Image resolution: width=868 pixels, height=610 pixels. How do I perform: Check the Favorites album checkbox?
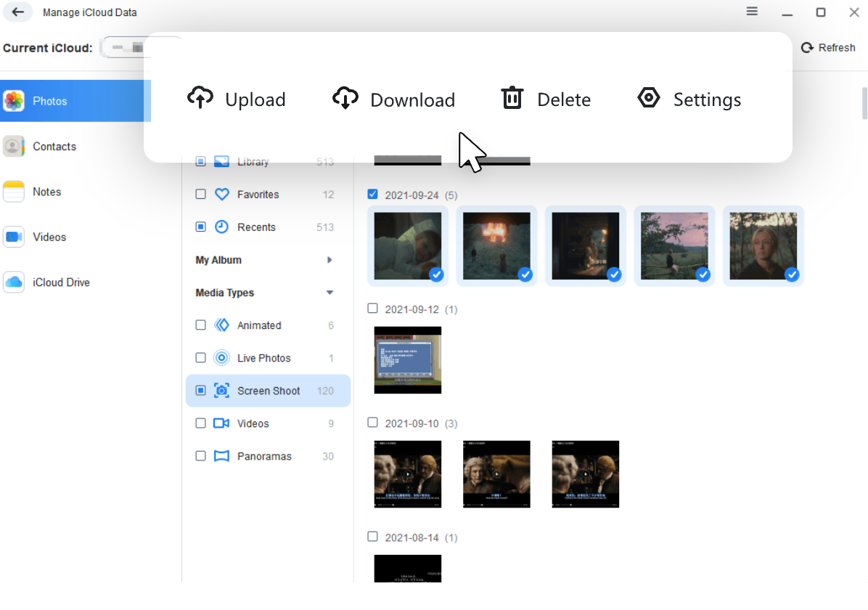click(201, 195)
